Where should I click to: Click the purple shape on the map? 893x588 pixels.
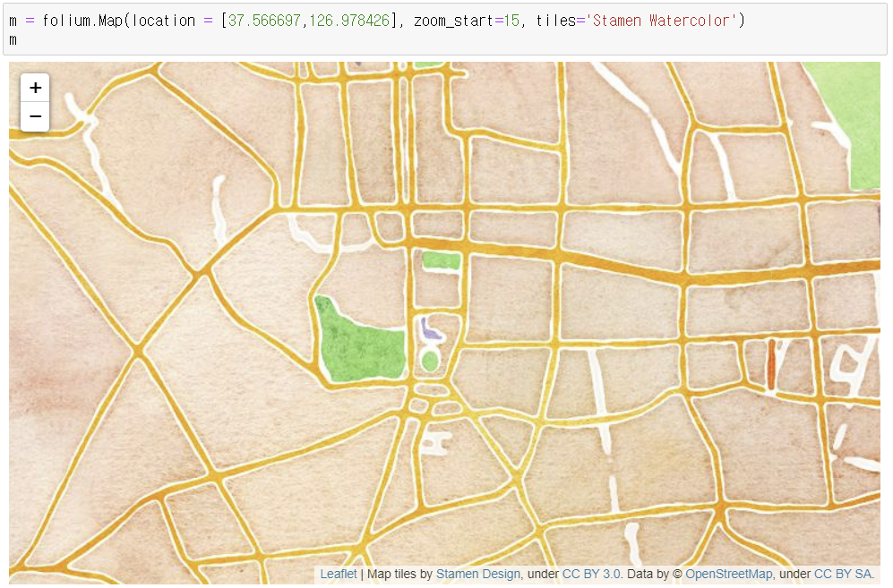[x=431, y=329]
